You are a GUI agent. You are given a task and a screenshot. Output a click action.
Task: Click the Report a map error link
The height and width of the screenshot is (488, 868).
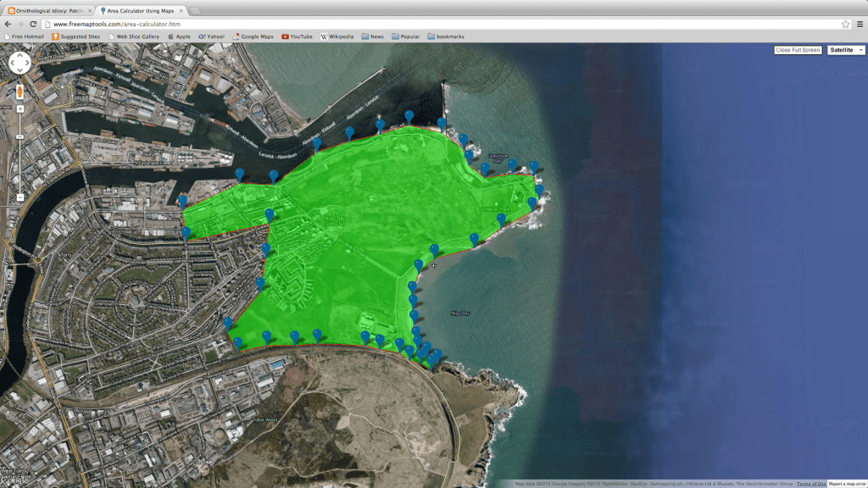tap(847, 484)
